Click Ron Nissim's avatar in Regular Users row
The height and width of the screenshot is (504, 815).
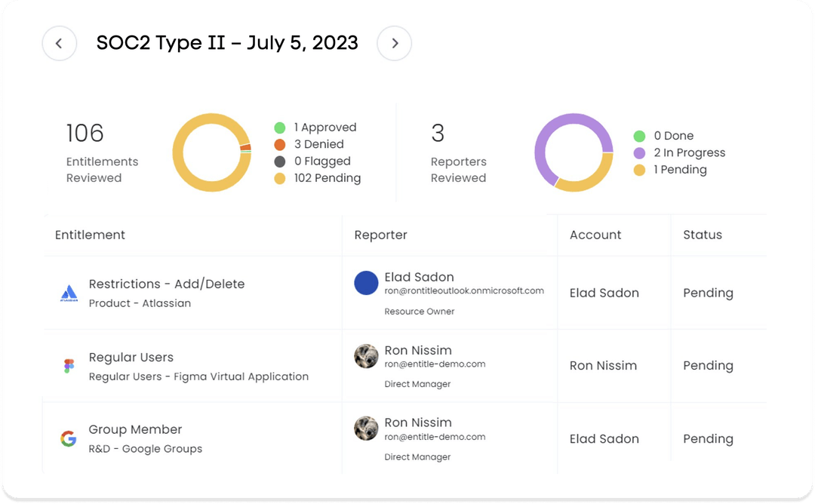pyautogui.click(x=366, y=356)
